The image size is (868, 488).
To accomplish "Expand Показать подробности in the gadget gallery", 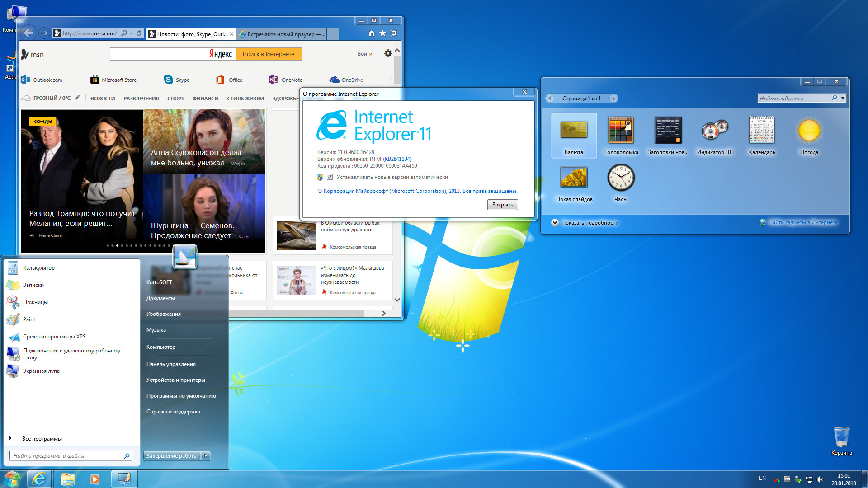I will point(555,223).
